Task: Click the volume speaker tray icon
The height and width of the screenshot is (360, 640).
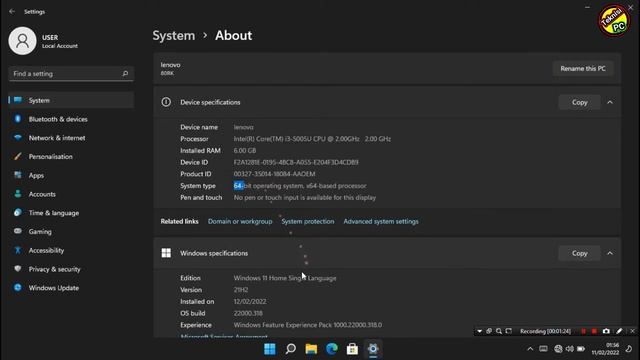Action: (x=569, y=349)
